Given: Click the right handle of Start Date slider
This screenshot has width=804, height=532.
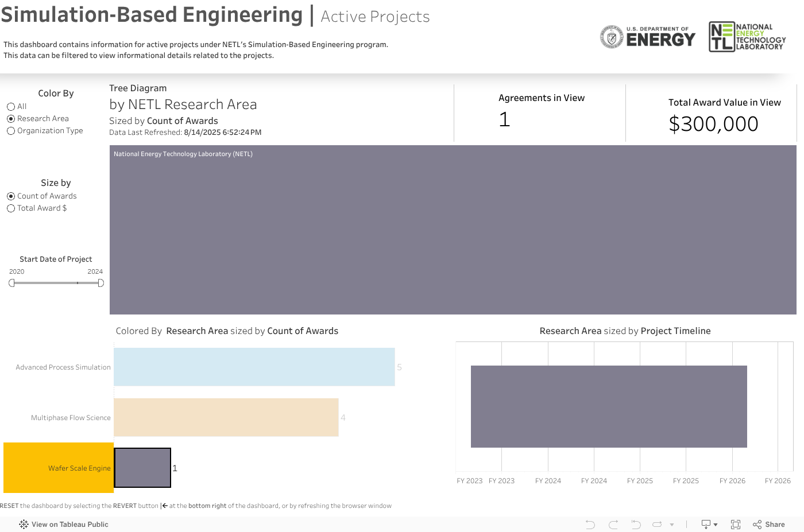Looking at the screenshot, I should point(101,283).
